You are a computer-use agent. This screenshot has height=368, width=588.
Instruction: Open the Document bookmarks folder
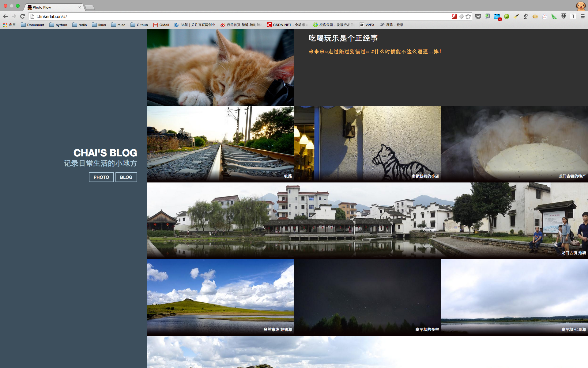(32, 25)
